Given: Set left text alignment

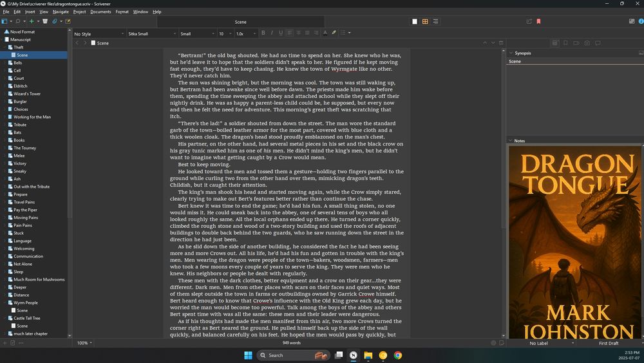Looking at the screenshot, I should tap(290, 33).
